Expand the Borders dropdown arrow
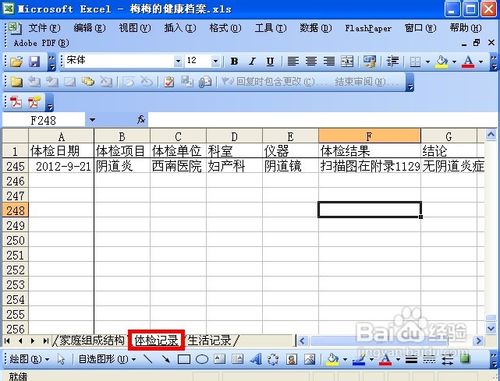 click(x=428, y=62)
